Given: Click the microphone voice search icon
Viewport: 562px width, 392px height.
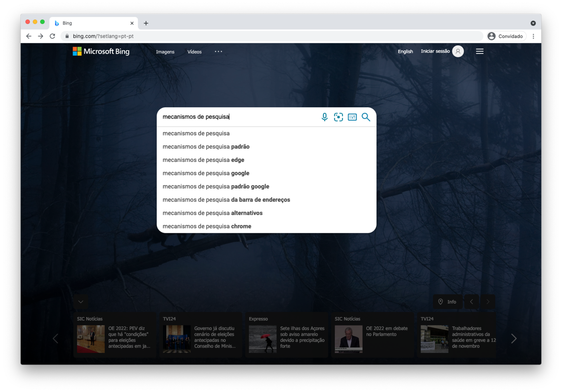Looking at the screenshot, I should 325,117.
